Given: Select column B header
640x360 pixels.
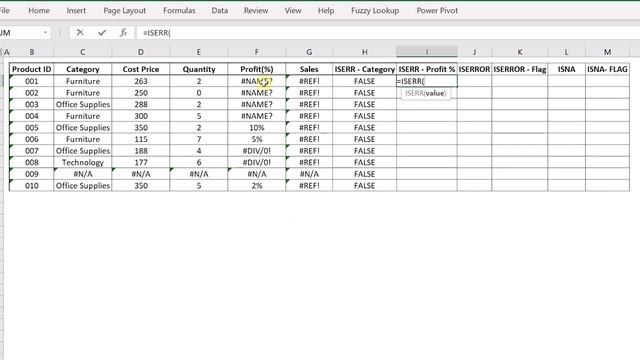Looking at the screenshot, I should (31, 52).
